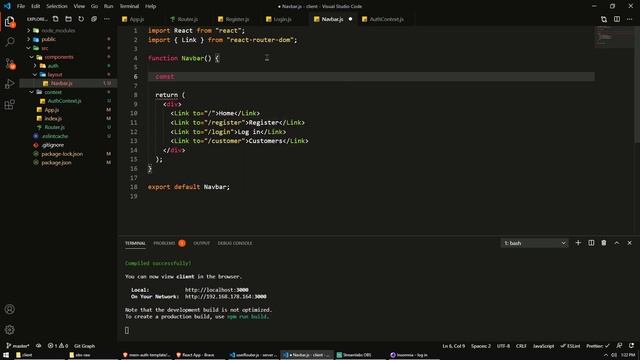Collapse the layout folder
This screenshot has height=360, width=640.
(35, 75)
